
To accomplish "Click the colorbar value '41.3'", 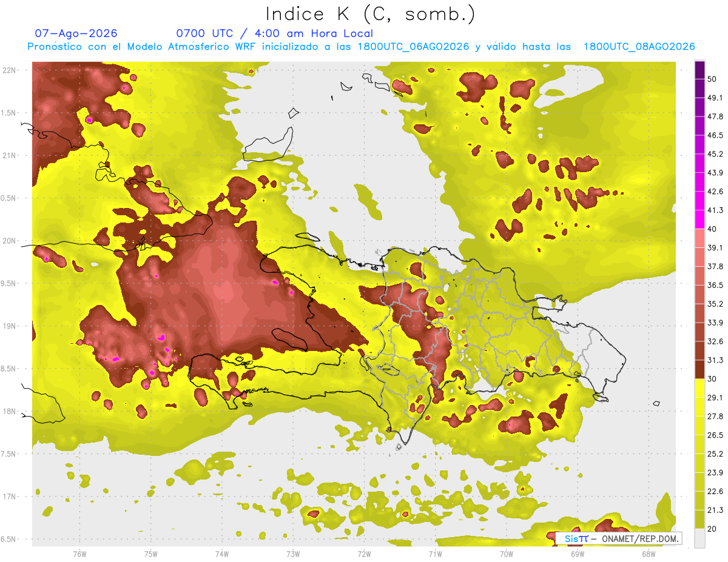I will pos(715,210).
